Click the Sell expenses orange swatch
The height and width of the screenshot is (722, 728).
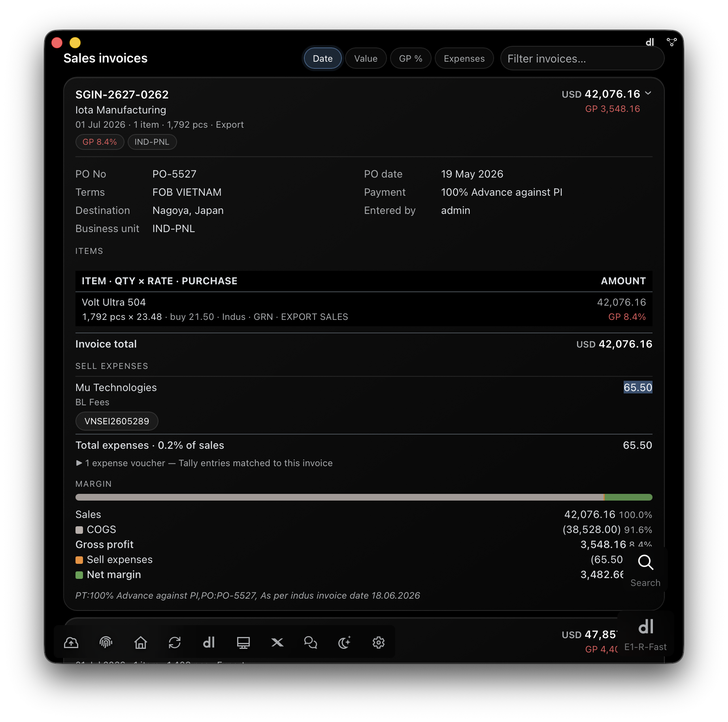coord(79,560)
